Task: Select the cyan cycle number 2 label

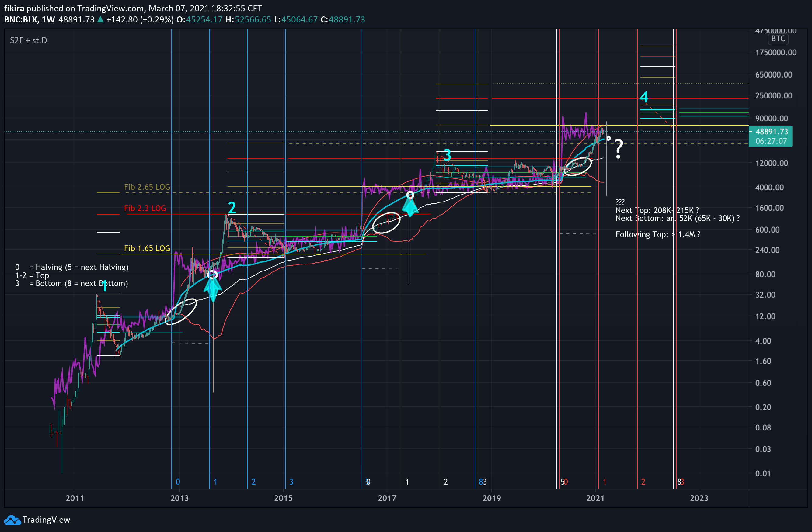Action: click(232, 208)
